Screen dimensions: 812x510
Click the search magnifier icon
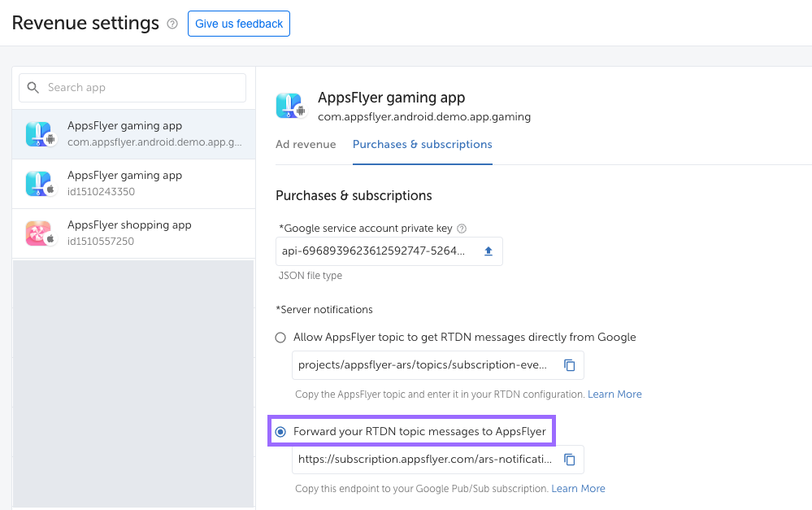pyautogui.click(x=33, y=88)
